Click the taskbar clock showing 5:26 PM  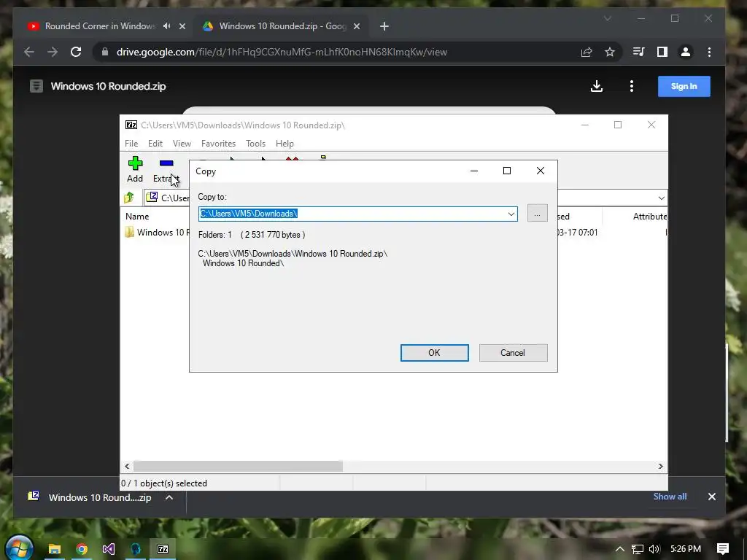pos(686,549)
